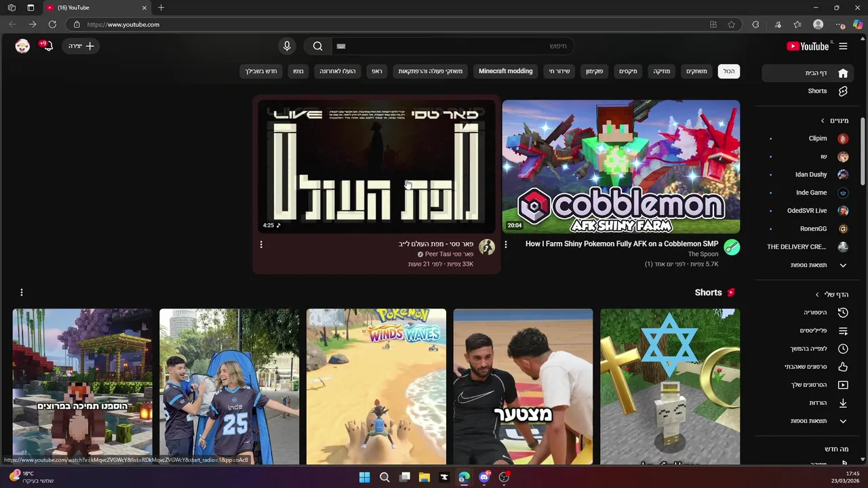Open Peer Tasi channel avatar
868x488 pixels.
487,247
